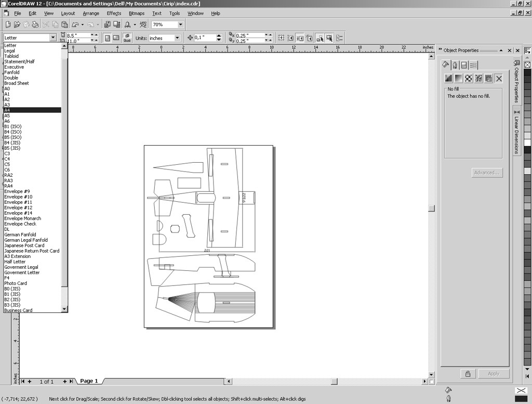This screenshot has width=532, height=404.
Task: Open the Arrange menu
Action: click(91, 13)
